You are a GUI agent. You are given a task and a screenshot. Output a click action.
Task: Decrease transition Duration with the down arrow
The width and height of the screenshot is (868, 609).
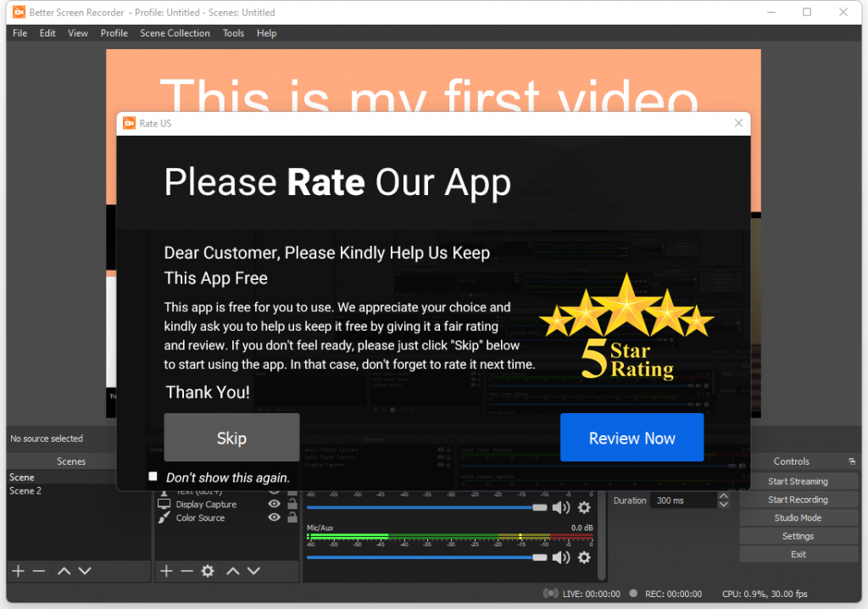pos(723,505)
